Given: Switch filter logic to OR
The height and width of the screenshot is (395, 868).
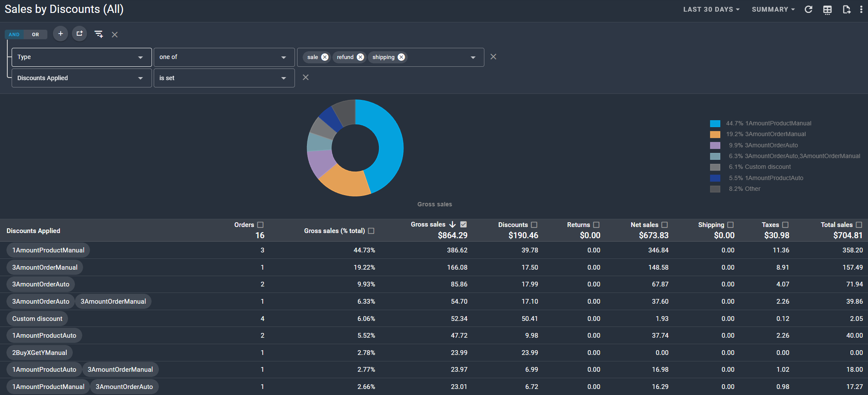Looking at the screenshot, I should tap(35, 34).
